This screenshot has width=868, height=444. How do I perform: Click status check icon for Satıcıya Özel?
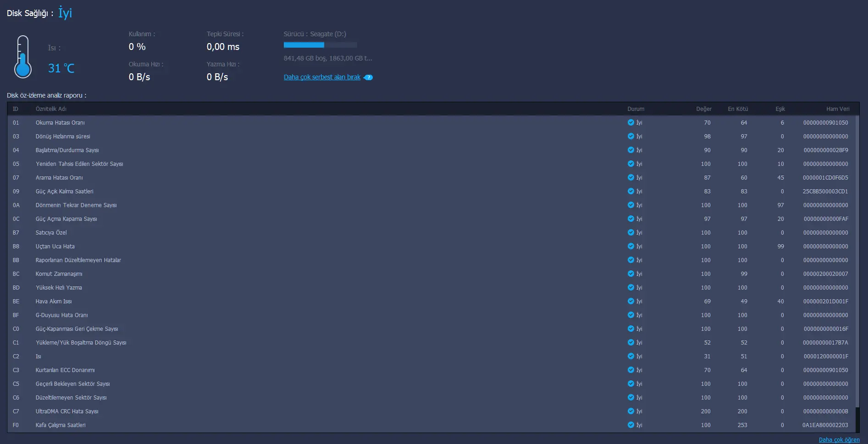pyautogui.click(x=631, y=232)
